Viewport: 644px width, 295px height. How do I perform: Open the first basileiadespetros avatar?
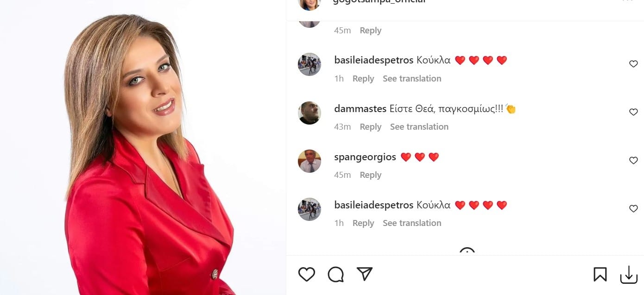(309, 64)
